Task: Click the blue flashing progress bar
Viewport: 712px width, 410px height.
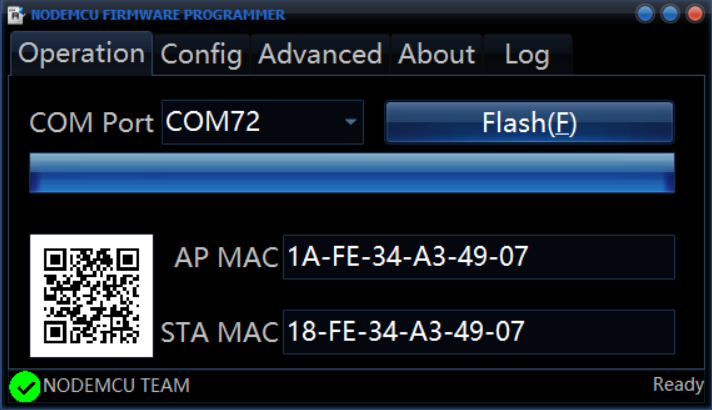Action: point(352,173)
